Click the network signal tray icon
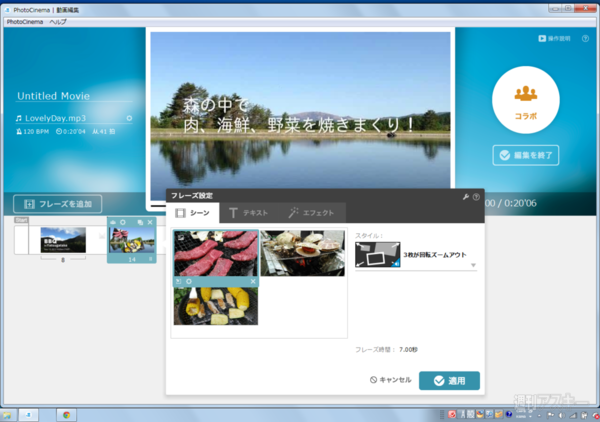The width and height of the screenshot is (600, 422). click(x=573, y=415)
